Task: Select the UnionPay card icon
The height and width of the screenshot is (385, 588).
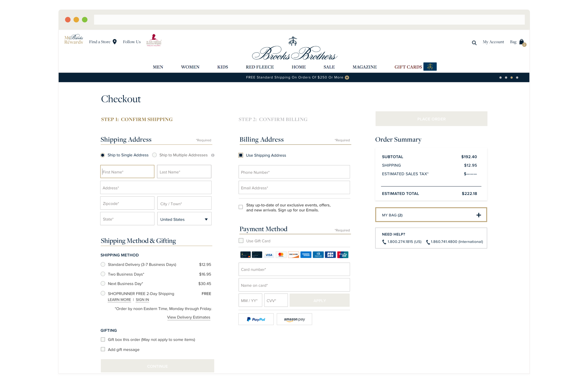Action: click(343, 255)
